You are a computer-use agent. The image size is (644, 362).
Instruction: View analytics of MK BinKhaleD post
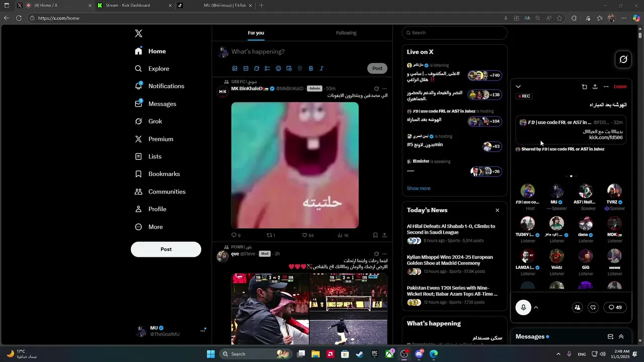(x=343, y=235)
